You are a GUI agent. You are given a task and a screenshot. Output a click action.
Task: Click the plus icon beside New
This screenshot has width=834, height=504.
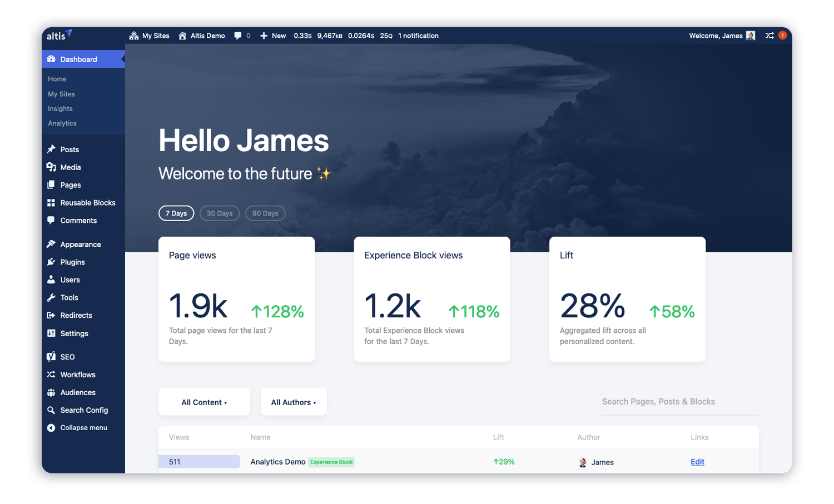tap(264, 36)
